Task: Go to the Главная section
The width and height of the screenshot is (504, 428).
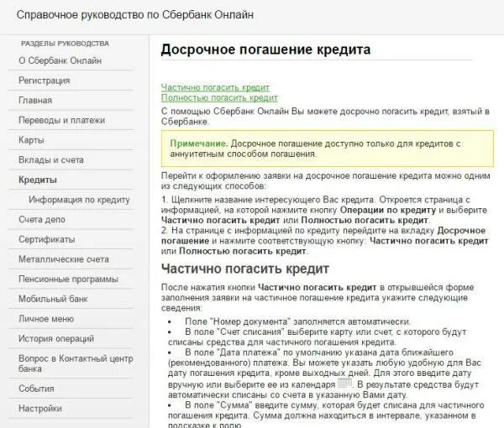Action: [35, 101]
